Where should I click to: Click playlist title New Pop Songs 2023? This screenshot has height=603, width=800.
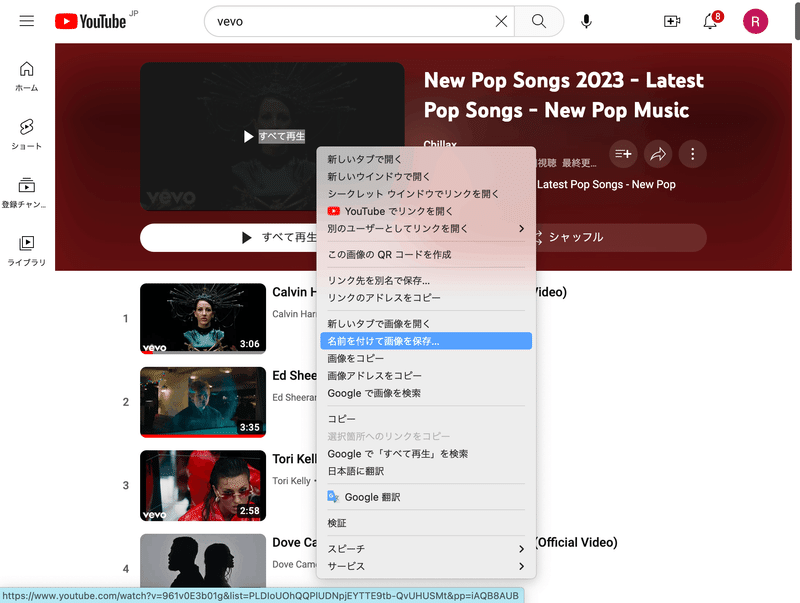coord(563,95)
